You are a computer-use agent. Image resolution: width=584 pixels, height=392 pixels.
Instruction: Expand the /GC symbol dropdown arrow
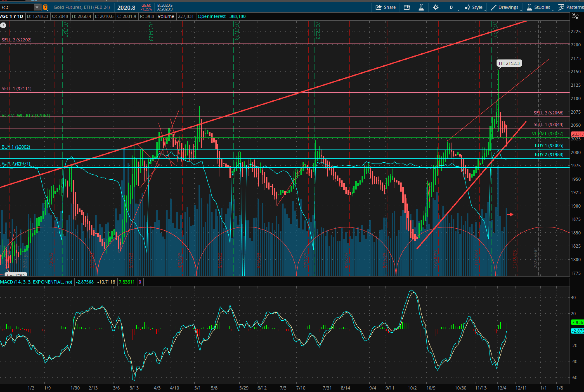[37, 7]
